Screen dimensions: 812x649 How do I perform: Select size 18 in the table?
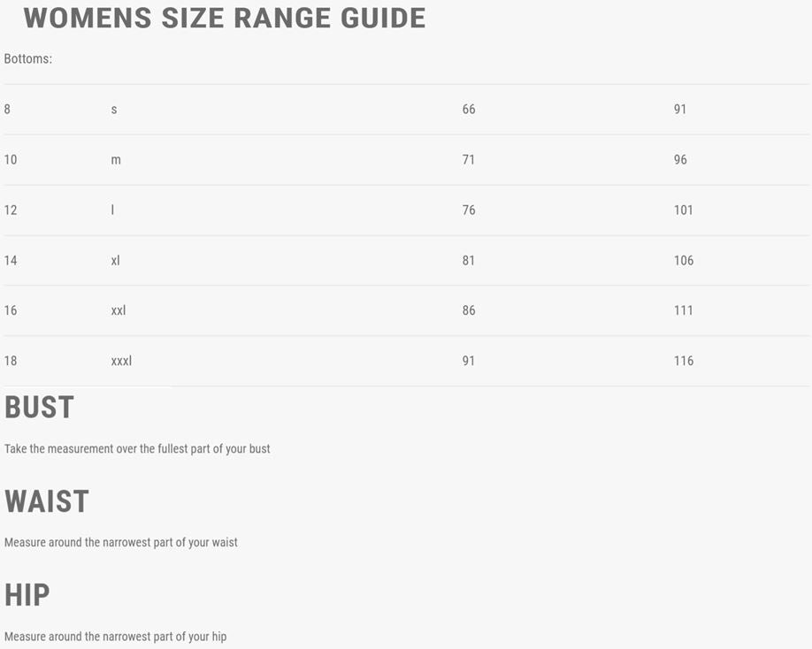pos(11,361)
